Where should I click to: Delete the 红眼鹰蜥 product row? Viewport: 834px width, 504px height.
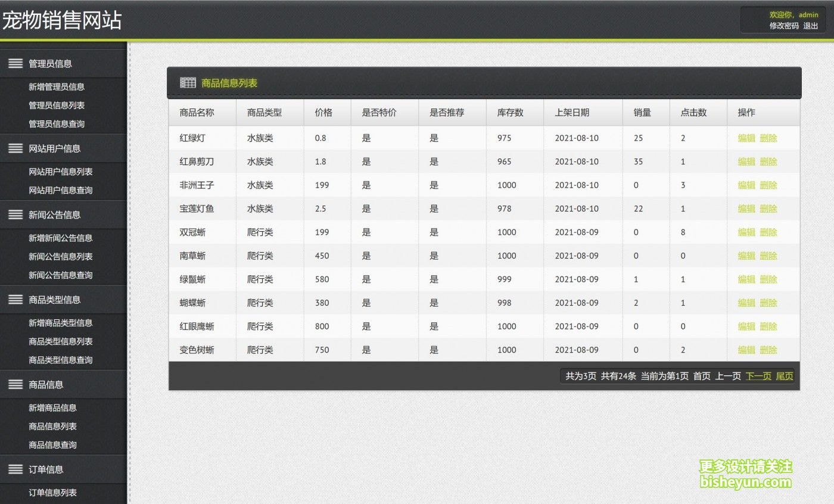click(x=768, y=326)
